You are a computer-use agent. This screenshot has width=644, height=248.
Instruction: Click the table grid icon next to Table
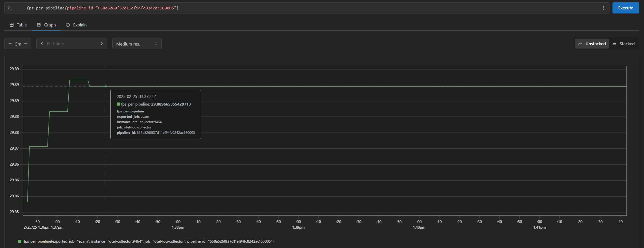point(11,25)
